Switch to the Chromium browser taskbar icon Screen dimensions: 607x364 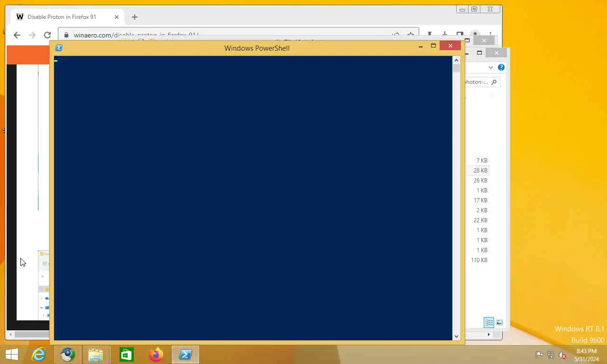(x=68, y=355)
